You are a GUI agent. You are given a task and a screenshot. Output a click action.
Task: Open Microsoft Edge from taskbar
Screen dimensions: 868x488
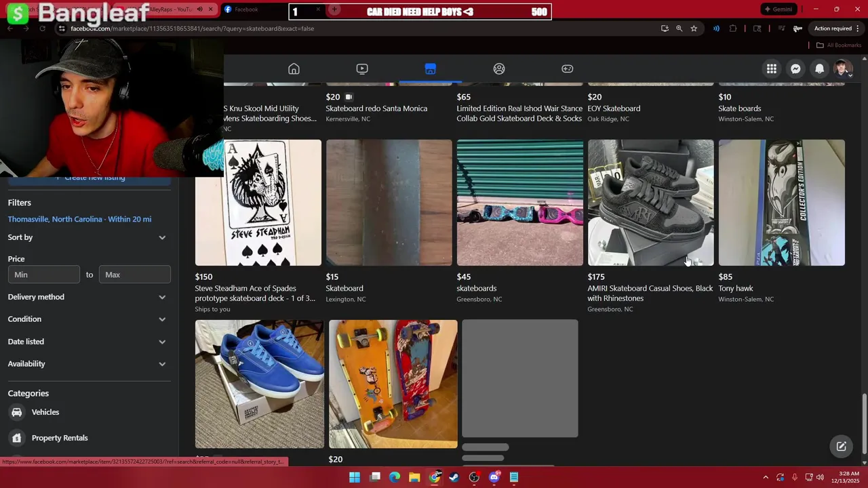pos(395,477)
